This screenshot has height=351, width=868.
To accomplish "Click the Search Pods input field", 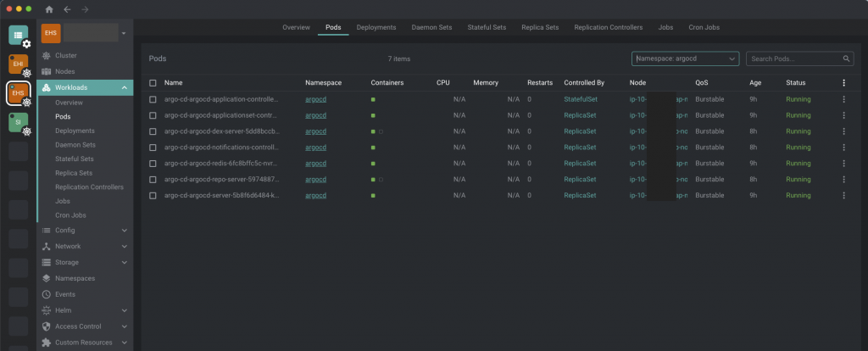I will tap(800, 58).
